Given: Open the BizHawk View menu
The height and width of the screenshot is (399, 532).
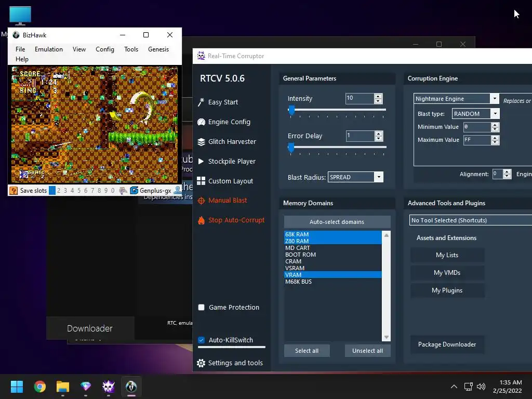Looking at the screenshot, I should tap(79, 49).
